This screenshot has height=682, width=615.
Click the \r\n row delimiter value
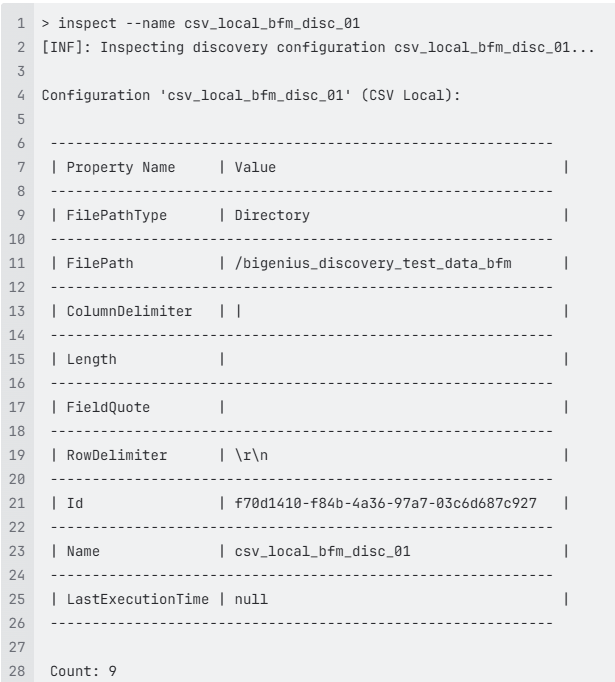(251, 455)
